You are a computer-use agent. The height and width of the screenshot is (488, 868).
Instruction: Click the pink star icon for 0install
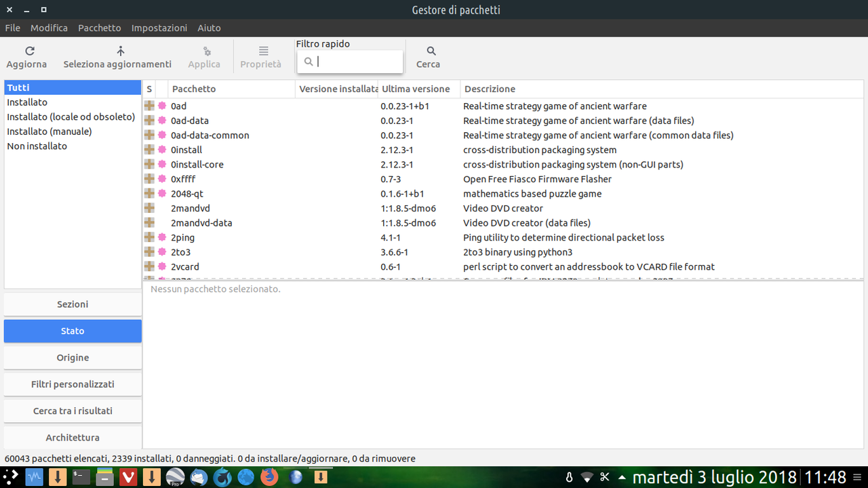(162, 150)
